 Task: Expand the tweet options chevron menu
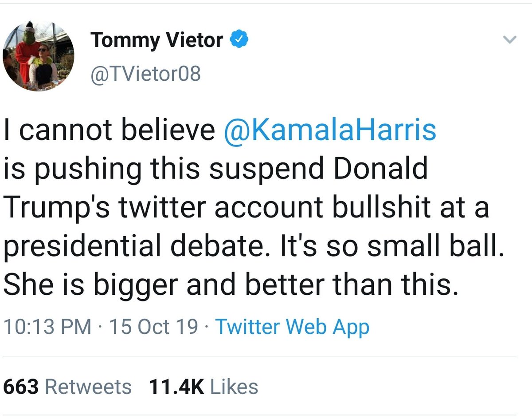click(x=511, y=40)
